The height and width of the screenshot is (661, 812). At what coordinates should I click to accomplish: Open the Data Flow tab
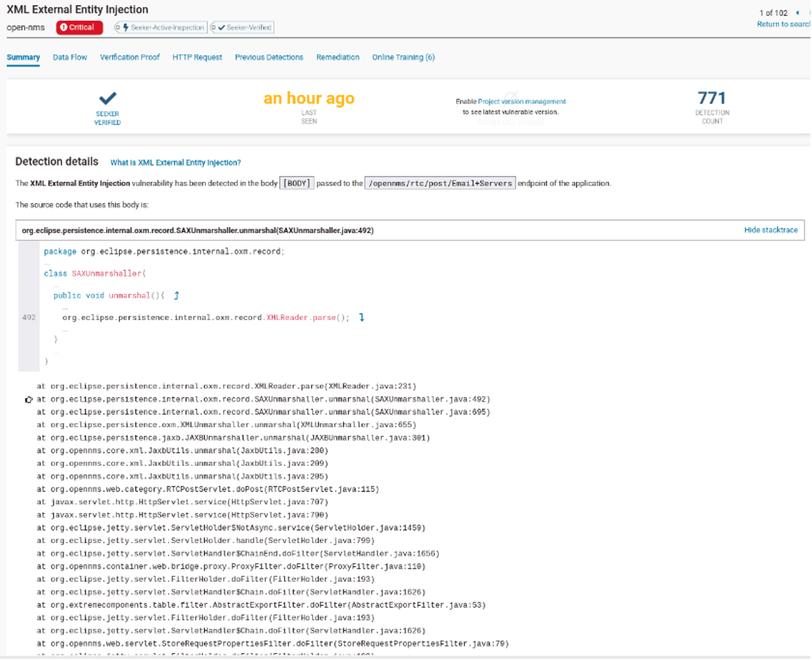coord(70,57)
